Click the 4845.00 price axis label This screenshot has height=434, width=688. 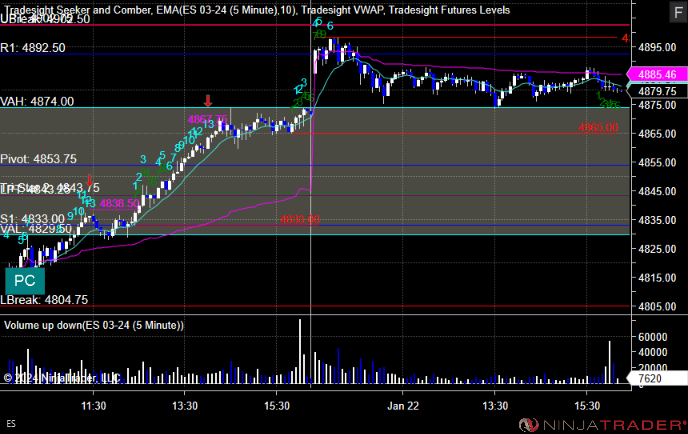pyautogui.click(x=657, y=191)
